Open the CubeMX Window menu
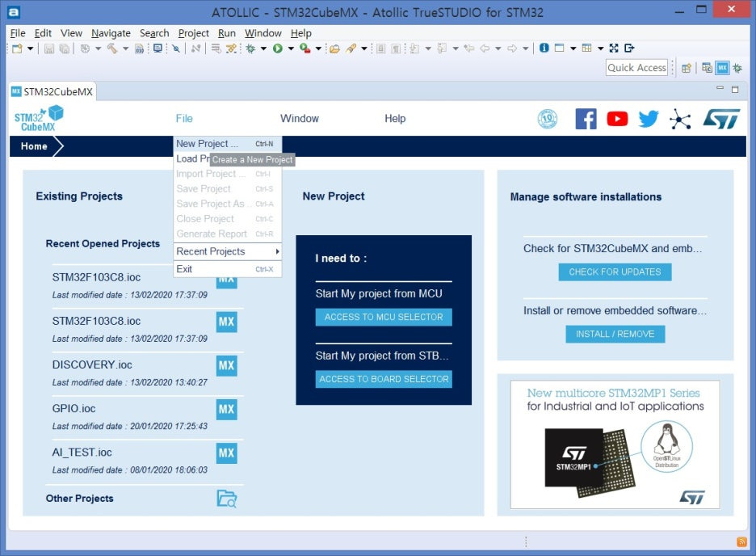Viewport: 756px width, 556px height. coord(300,119)
